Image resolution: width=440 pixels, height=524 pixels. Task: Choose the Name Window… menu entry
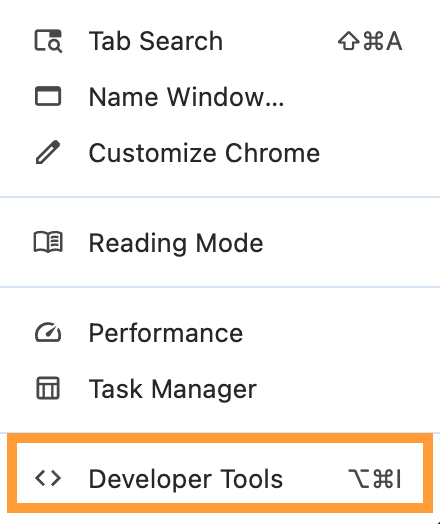pos(220,97)
